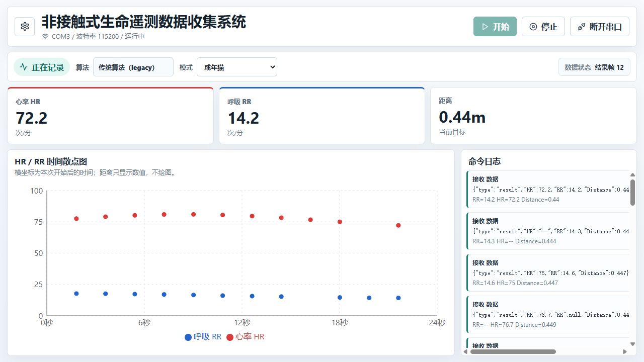Screen dimensions: 644x362
Task: Click the last red HR point near 72
Action: click(398, 225)
